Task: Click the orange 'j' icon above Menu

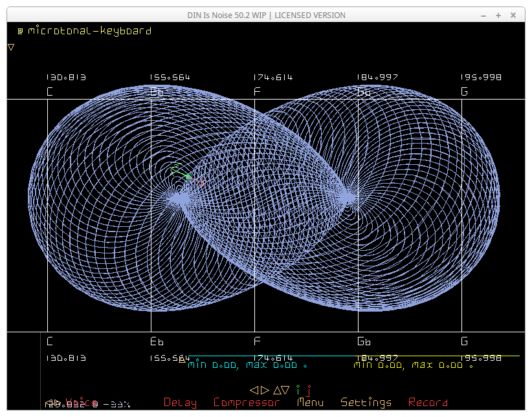Action: point(309,390)
